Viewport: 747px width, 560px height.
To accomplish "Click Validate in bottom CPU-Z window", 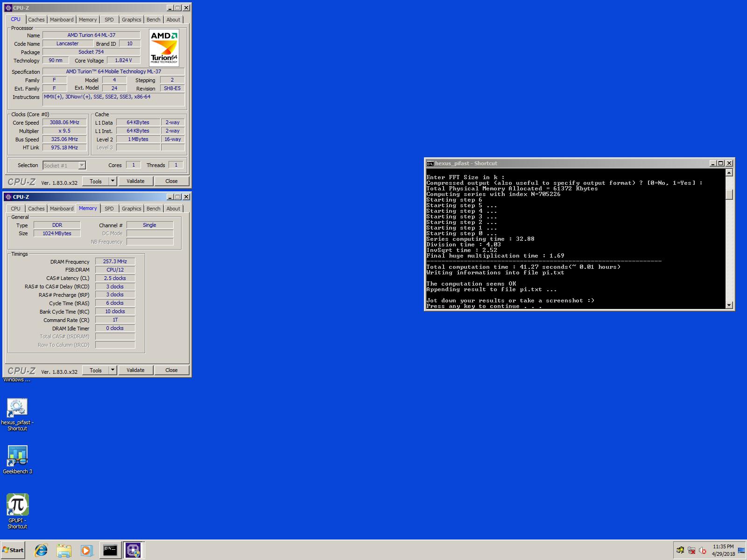I will point(135,370).
